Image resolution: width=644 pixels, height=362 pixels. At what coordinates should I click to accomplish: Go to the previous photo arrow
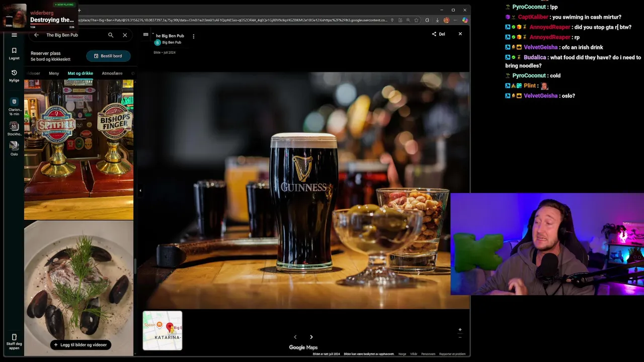tap(295, 337)
